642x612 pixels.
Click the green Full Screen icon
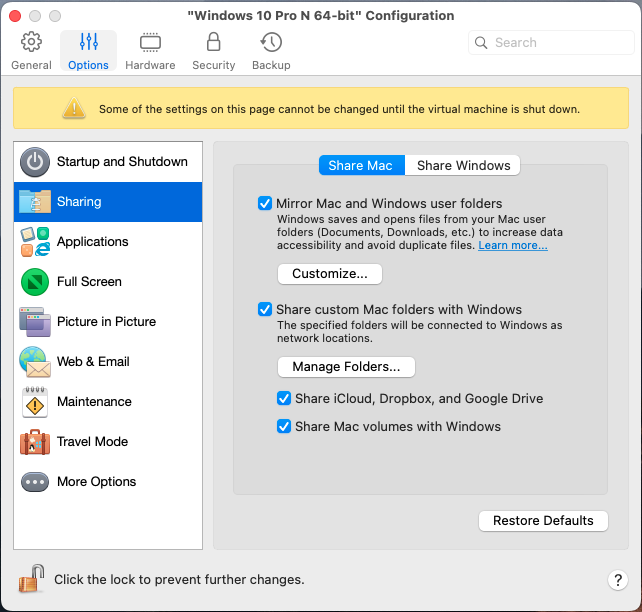point(35,282)
